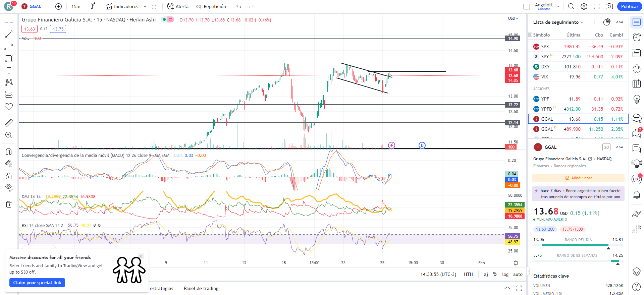
Task: Expand the Lista de seguimiento dropdown
Action: pyautogui.click(x=558, y=22)
